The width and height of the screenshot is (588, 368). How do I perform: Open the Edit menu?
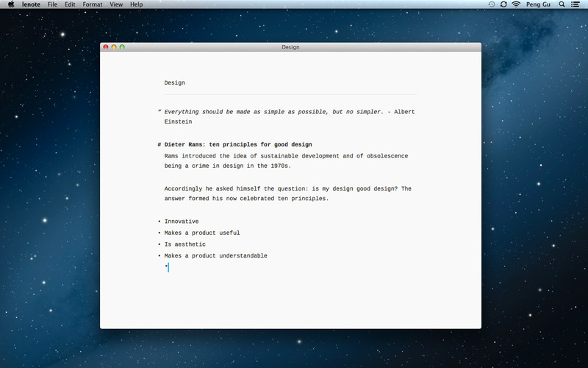coord(70,4)
